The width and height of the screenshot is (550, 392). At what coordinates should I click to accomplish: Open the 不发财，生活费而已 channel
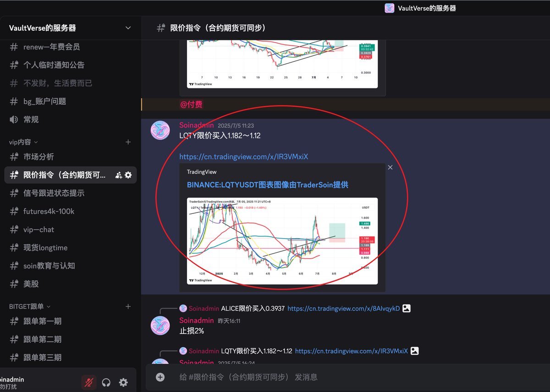(70, 83)
